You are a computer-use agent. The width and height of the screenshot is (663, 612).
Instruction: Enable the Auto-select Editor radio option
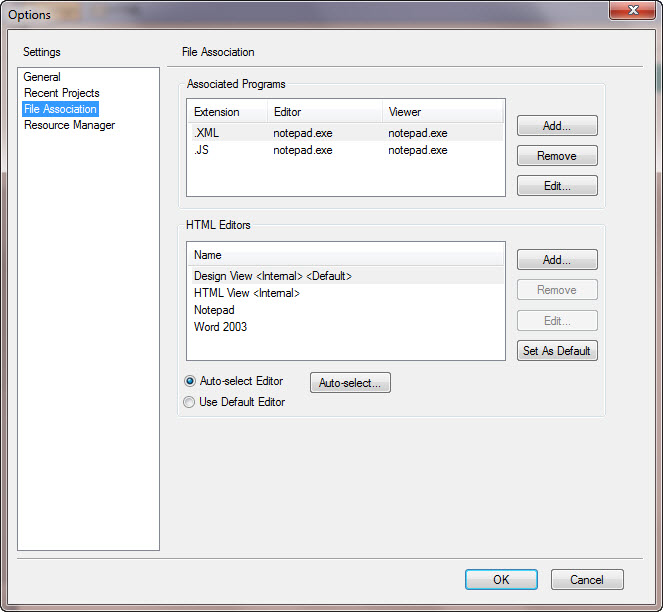(190, 381)
